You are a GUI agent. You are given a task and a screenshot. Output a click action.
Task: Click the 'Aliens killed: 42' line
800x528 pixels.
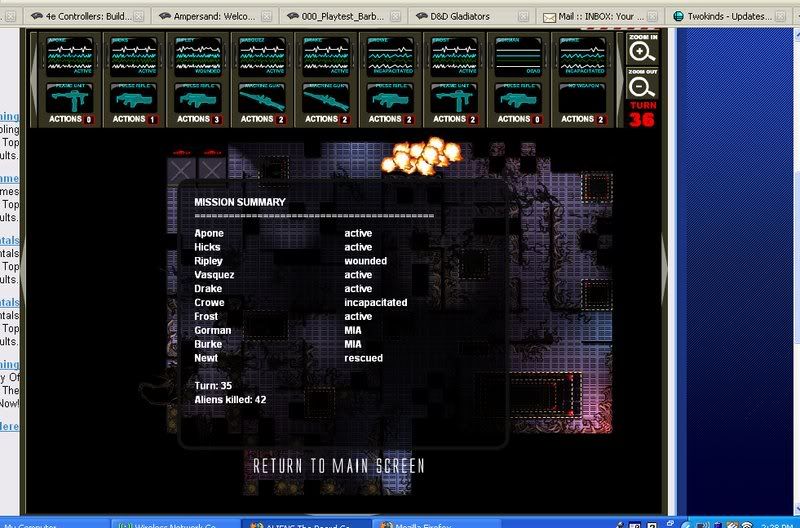click(x=230, y=399)
